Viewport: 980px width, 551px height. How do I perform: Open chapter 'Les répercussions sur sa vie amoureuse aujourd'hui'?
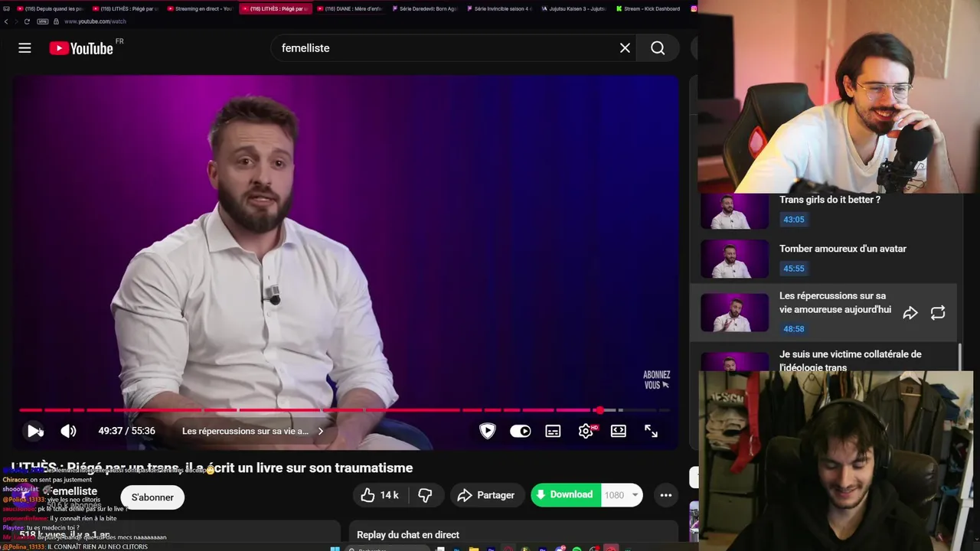pyautogui.click(x=835, y=303)
